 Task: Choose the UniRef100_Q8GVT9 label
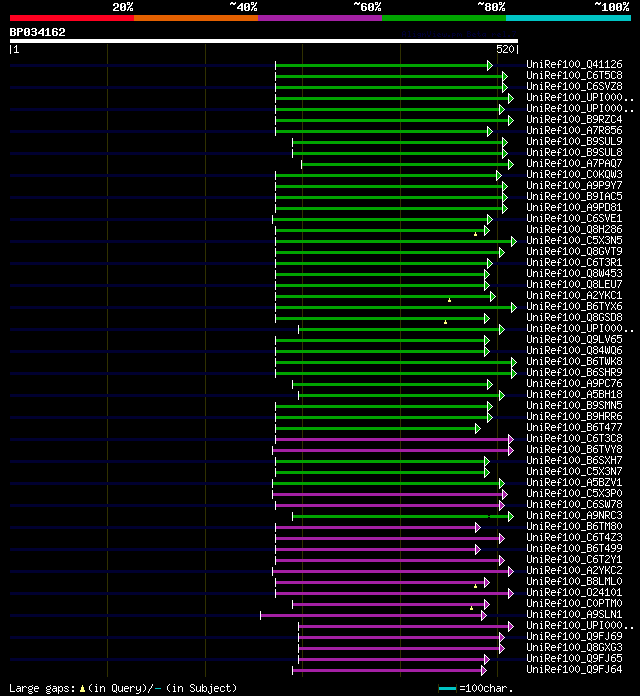point(574,251)
